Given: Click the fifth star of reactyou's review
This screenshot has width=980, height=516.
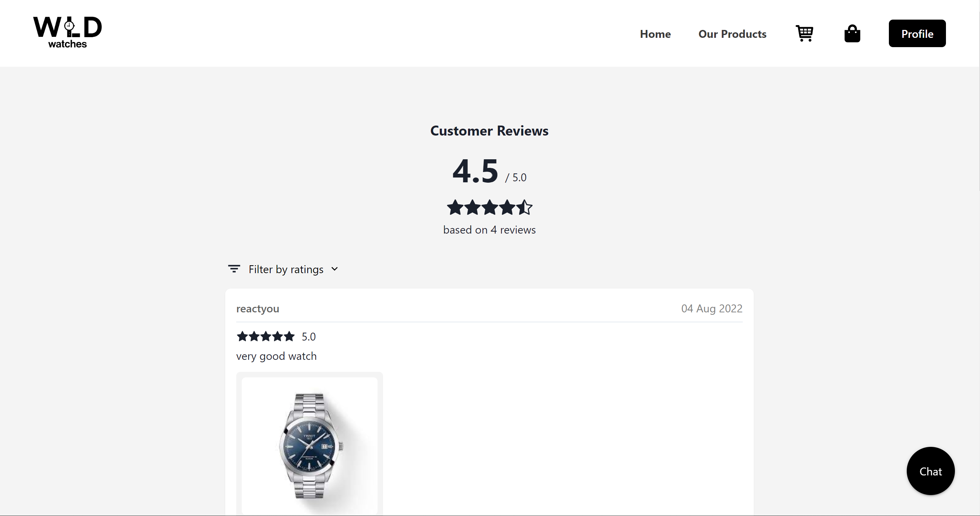Looking at the screenshot, I should [x=289, y=336].
